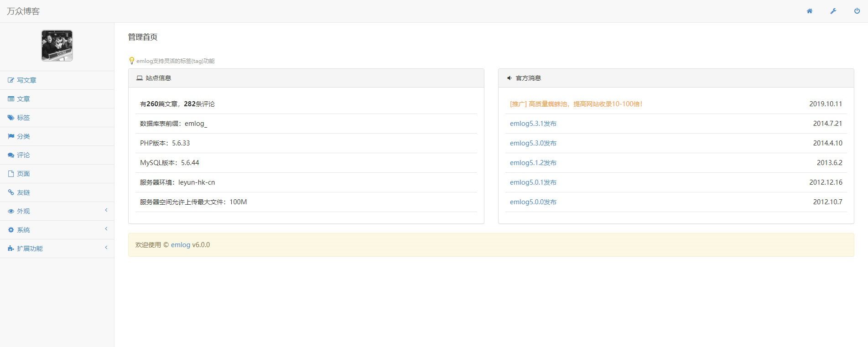The width and height of the screenshot is (868, 347).
Task: Open the emlog5.3.1发布 announcement link
Action: (x=533, y=124)
